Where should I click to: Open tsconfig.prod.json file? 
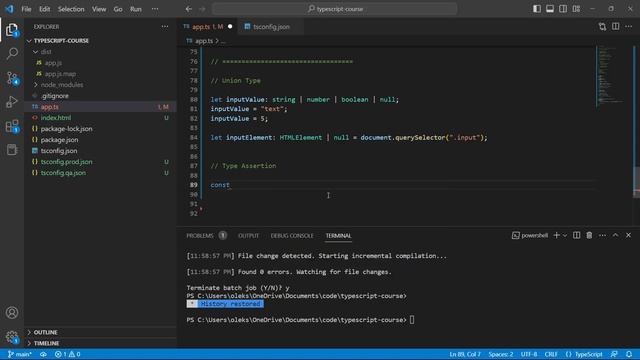(x=66, y=162)
